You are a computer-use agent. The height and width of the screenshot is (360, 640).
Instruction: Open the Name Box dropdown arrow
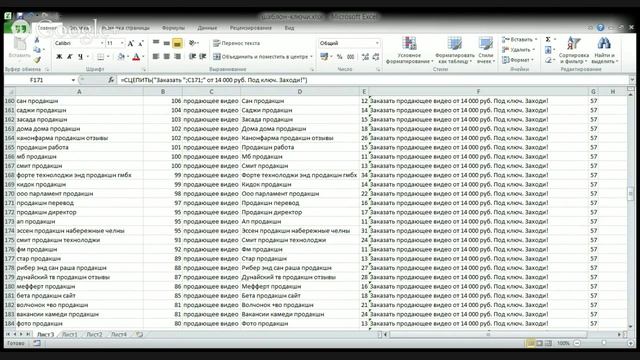click(73, 80)
